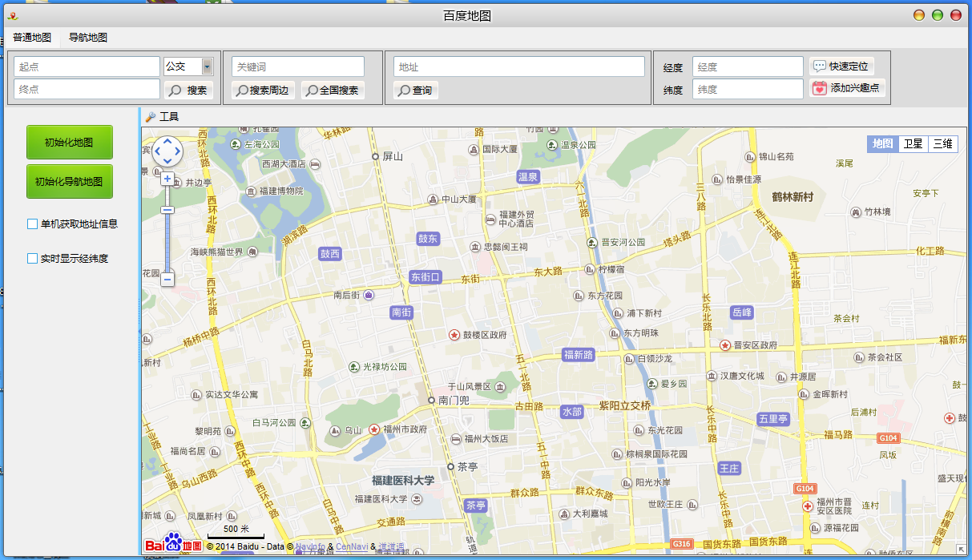972x560 pixels.
Task: Open the NavInfo link
Action: (x=310, y=547)
